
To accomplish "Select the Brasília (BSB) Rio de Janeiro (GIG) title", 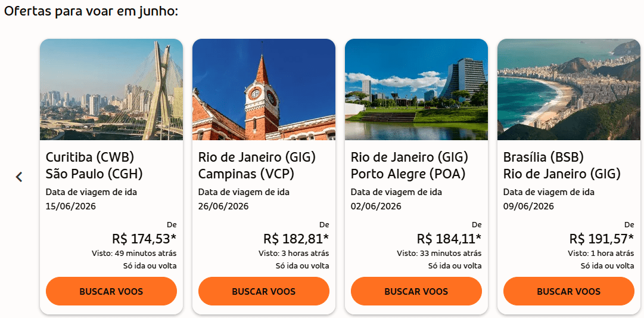I will pyautogui.click(x=562, y=165).
